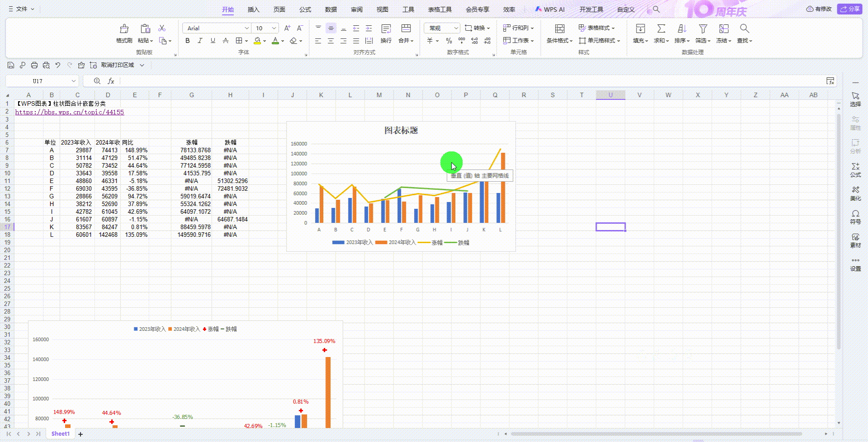Toggle top vertical alignment

coord(318,28)
